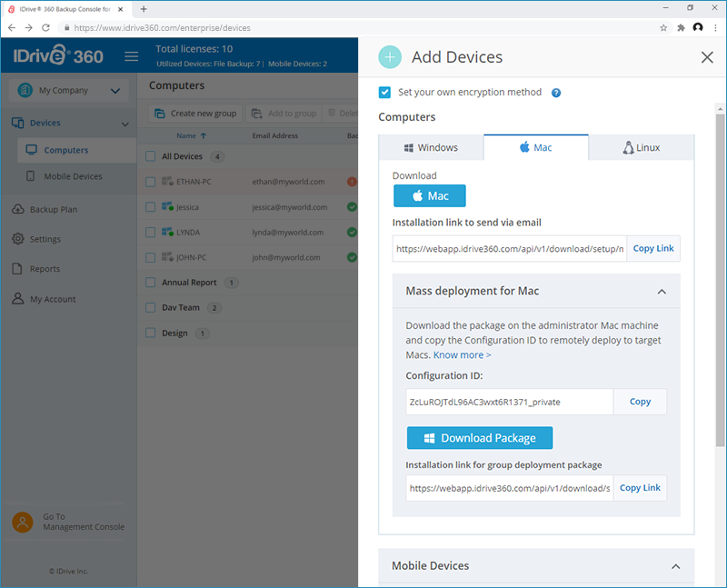Close the Add Devices panel

(707, 57)
